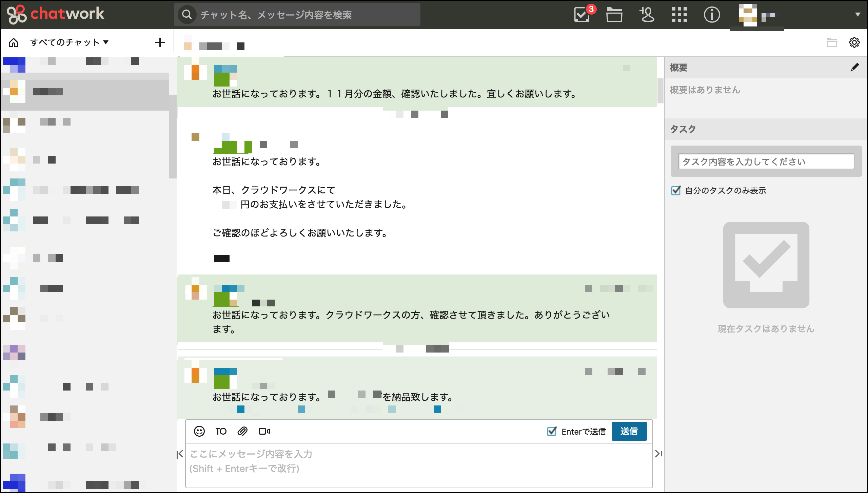Focus the task content input field
The image size is (868, 493).
pyautogui.click(x=766, y=162)
